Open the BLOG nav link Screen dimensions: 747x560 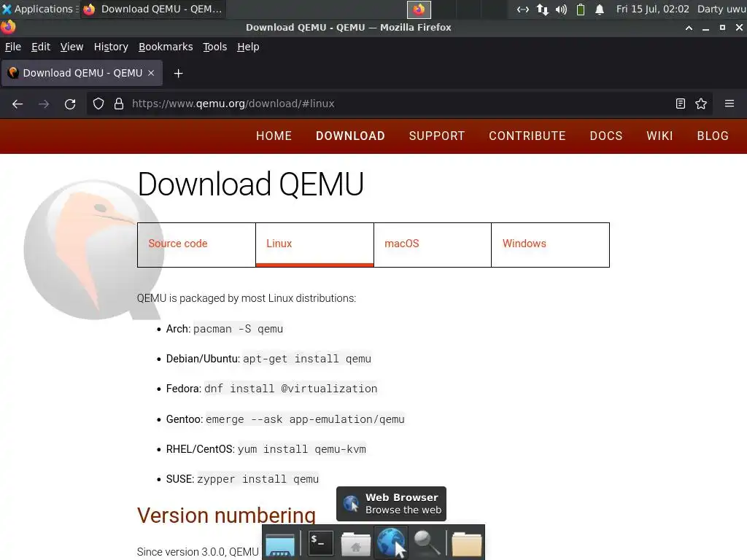point(713,136)
